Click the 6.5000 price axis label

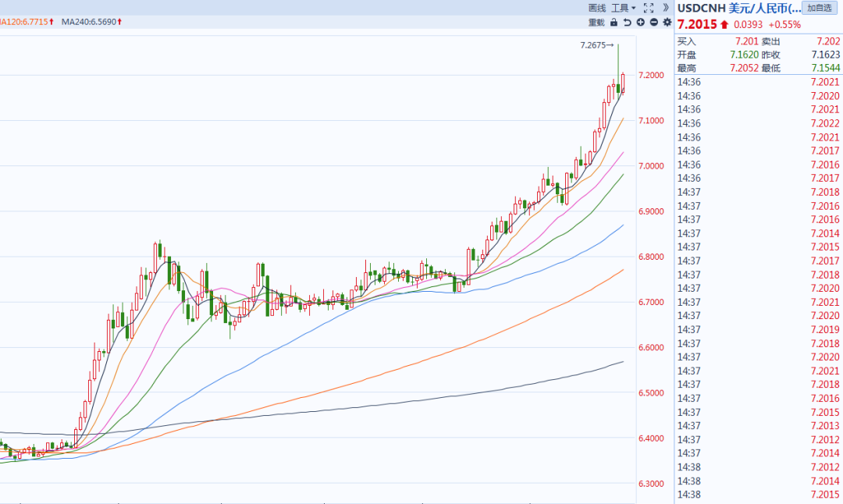click(651, 392)
